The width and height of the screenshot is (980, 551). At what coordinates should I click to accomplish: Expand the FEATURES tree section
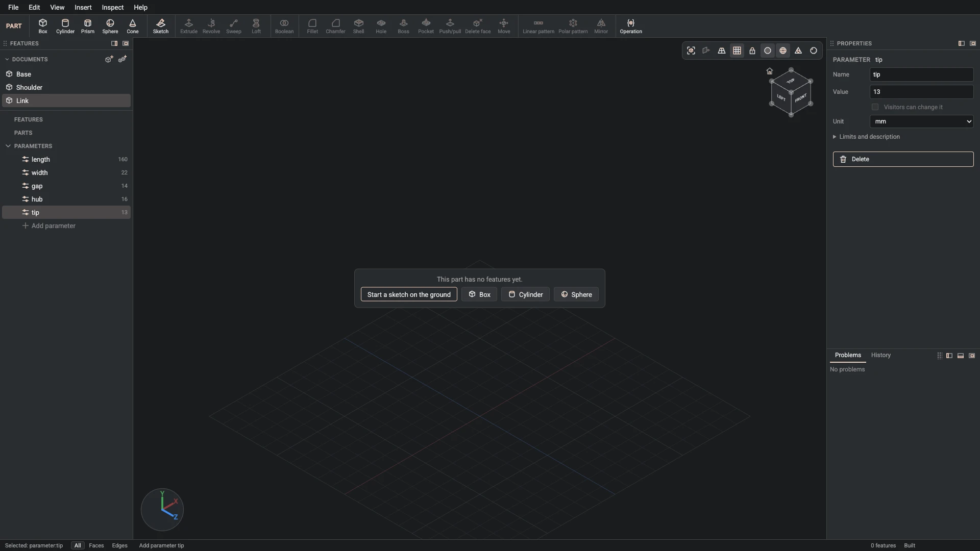point(29,119)
